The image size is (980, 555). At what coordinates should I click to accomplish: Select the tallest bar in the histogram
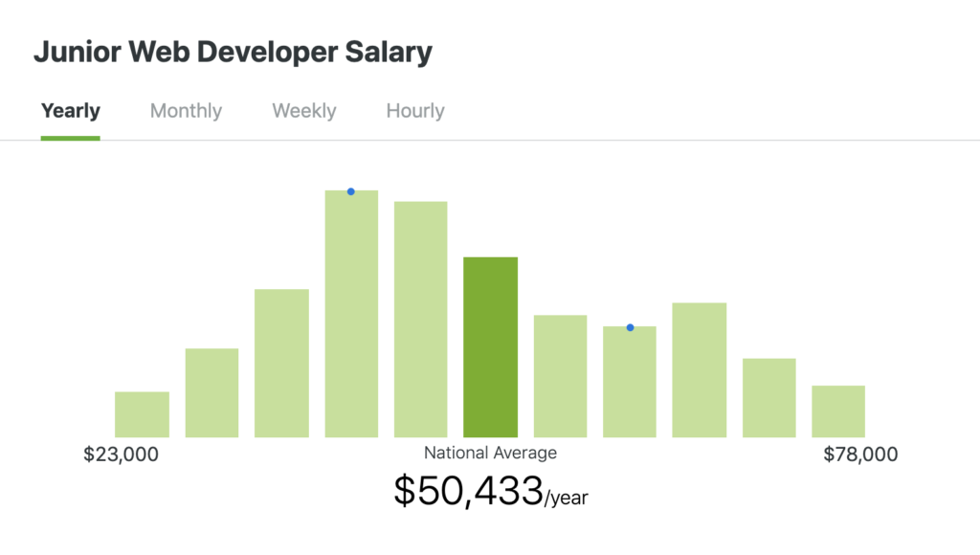(x=351, y=316)
